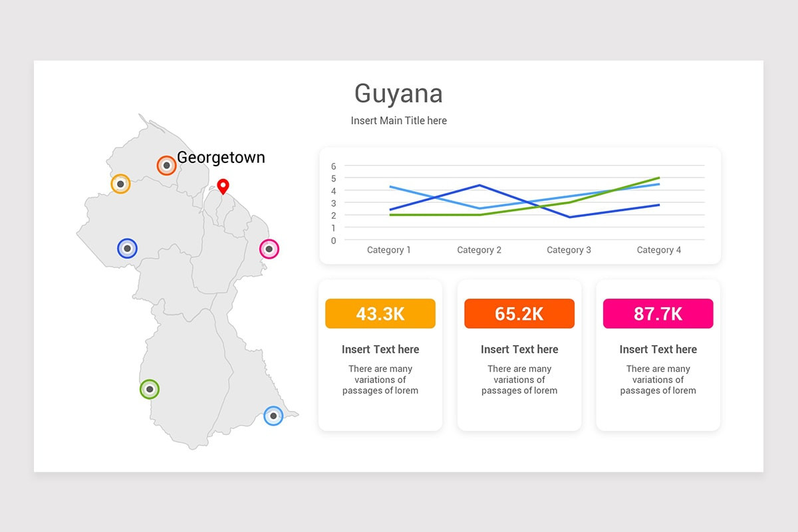The height and width of the screenshot is (532, 798).
Task: Click the red-orange 65.2K badge
Action: point(519,313)
